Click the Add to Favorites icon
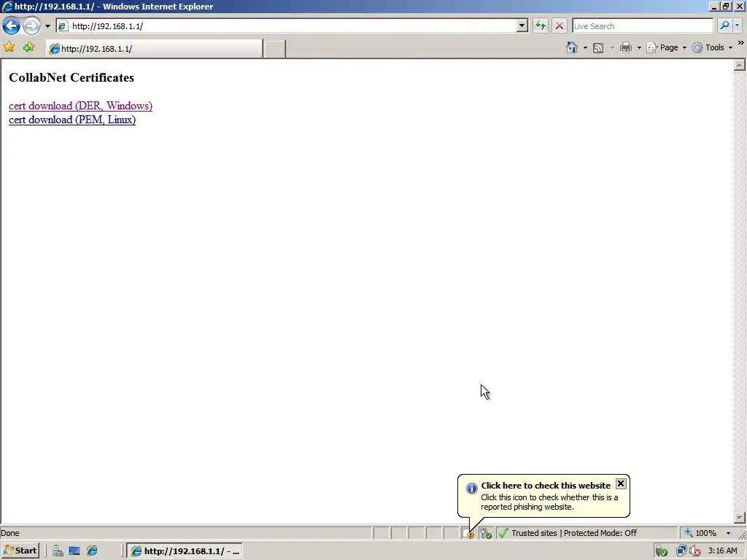The height and width of the screenshot is (560, 747). pyautogui.click(x=28, y=47)
